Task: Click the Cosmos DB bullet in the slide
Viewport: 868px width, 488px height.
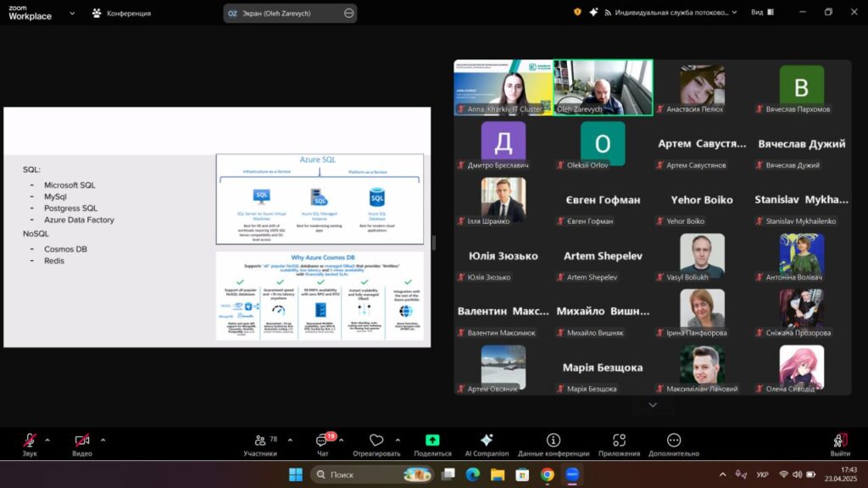Action: pyautogui.click(x=65, y=249)
